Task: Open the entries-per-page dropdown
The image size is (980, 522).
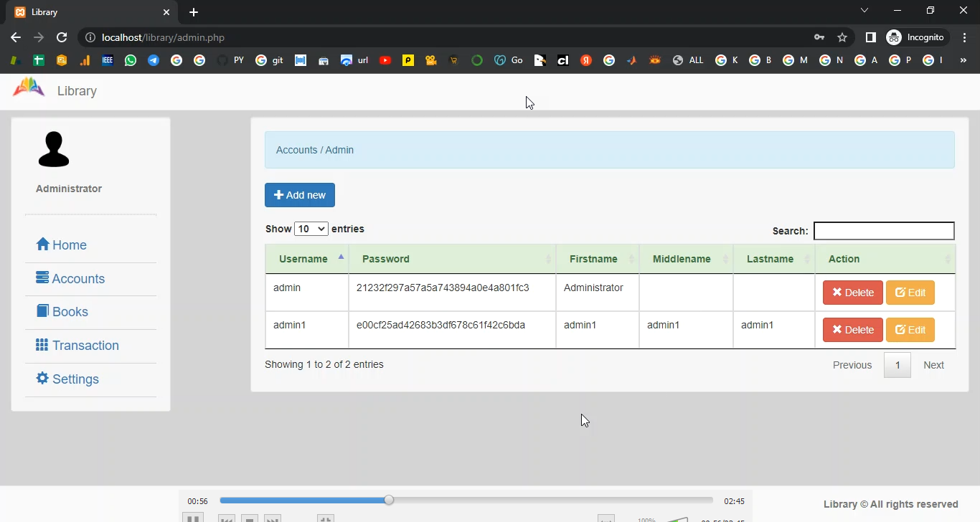Action: click(x=311, y=229)
